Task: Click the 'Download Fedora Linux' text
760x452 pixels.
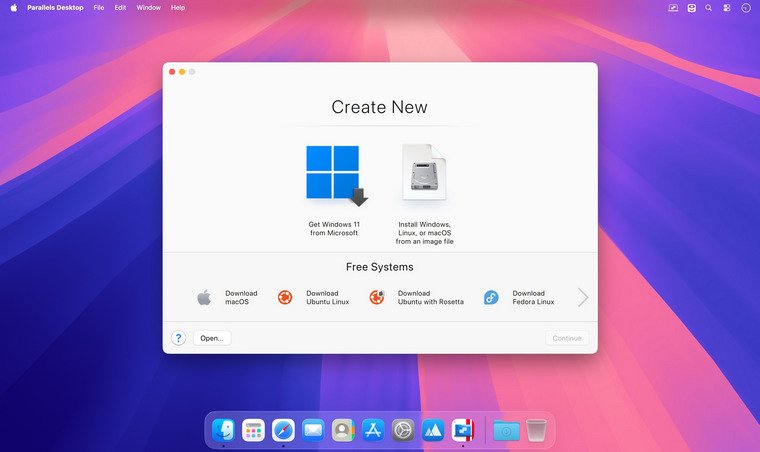Action: pyautogui.click(x=533, y=297)
